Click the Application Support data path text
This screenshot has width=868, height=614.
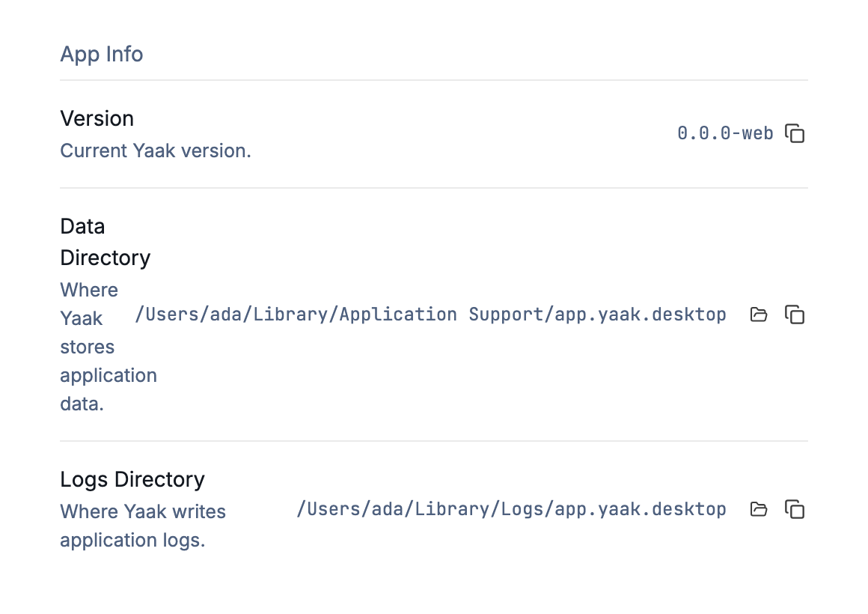(431, 314)
